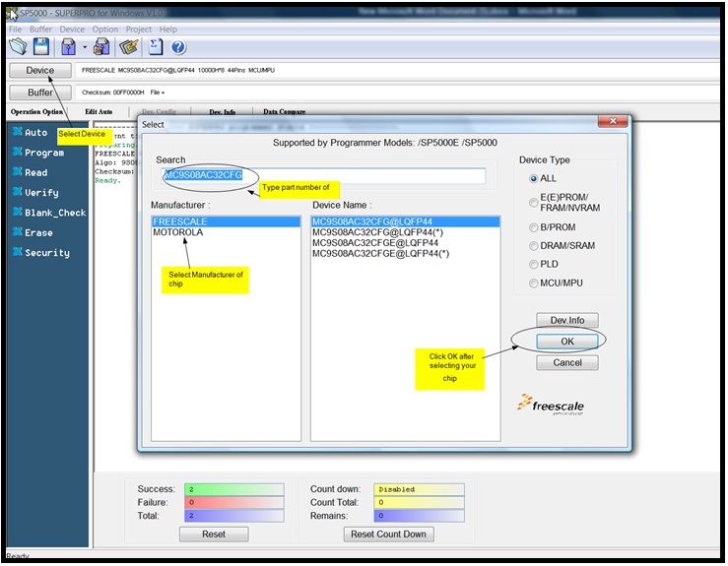
Task: Choose the MCU/MPU device type option
Action: click(x=535, y=283)
